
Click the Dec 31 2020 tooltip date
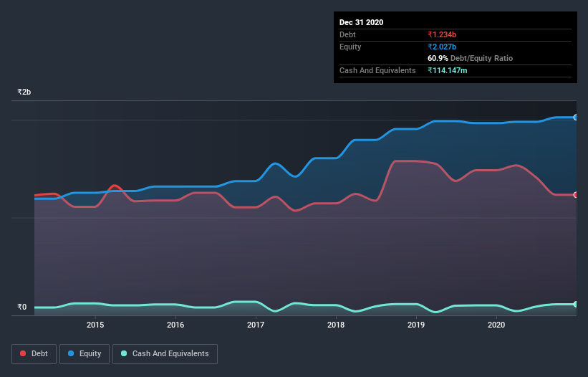(361, 22)
